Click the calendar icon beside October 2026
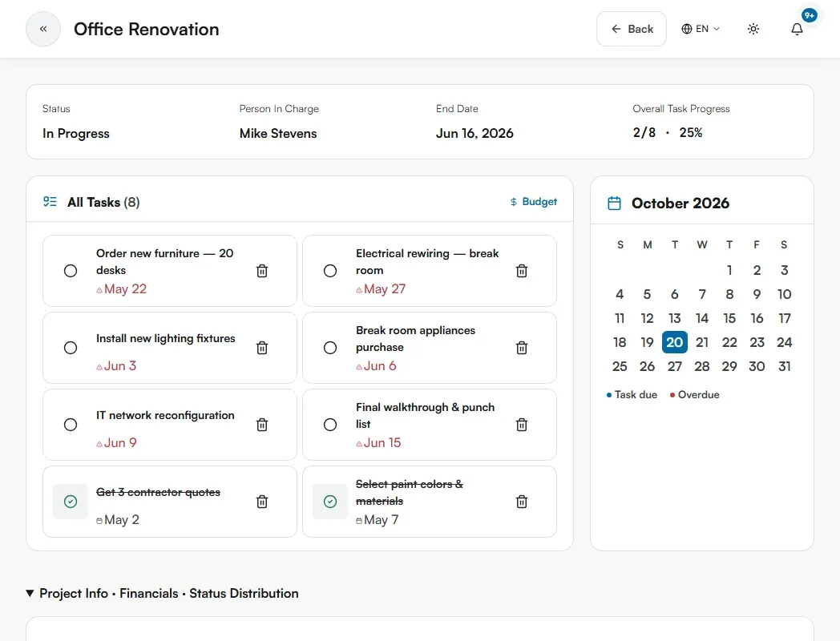Screen dimensions: 840x641 615,204
